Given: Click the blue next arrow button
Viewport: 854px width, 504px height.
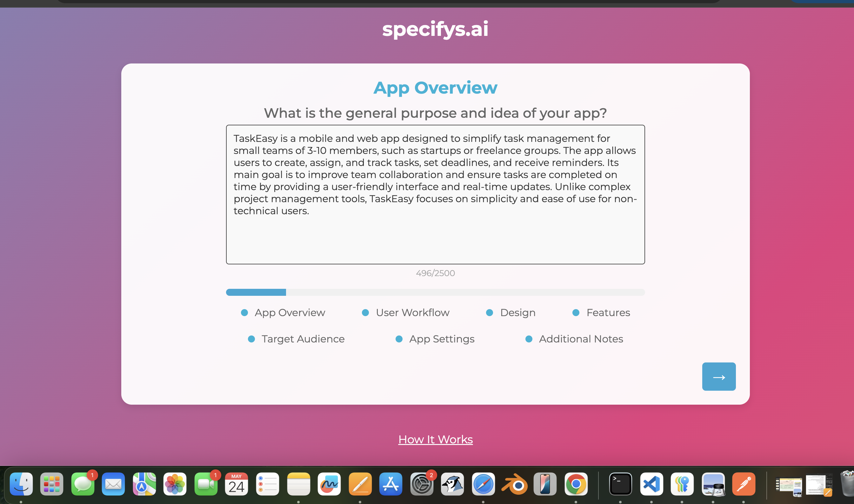Looking at the screenshot, I should pyautogui.click(x=718, y=376).
